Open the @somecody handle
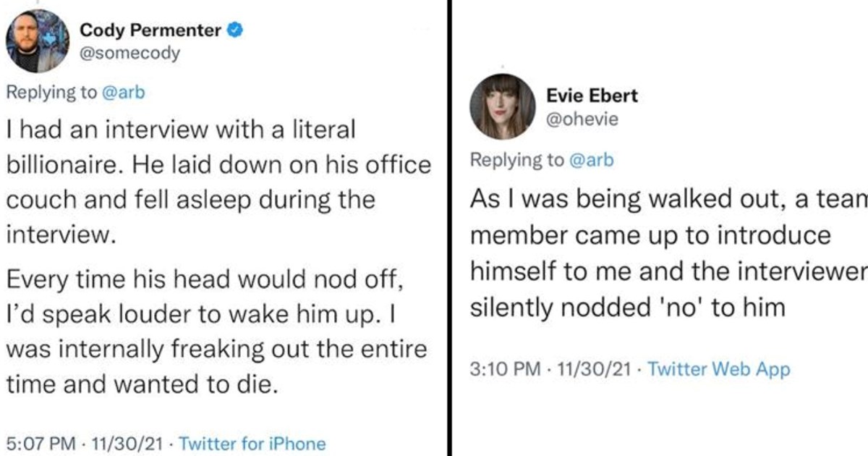The height and width of the screenshot is (456, 868). (129, 54)
